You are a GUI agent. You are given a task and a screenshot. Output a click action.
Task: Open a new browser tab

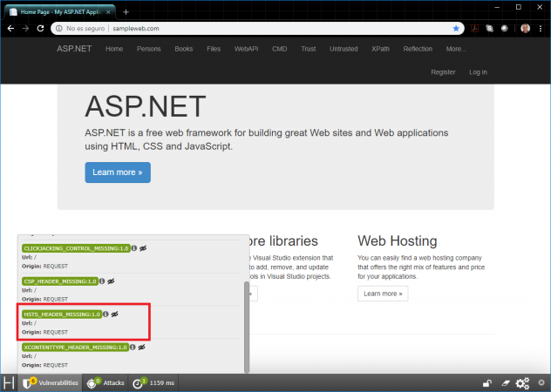tap(126, 12)
